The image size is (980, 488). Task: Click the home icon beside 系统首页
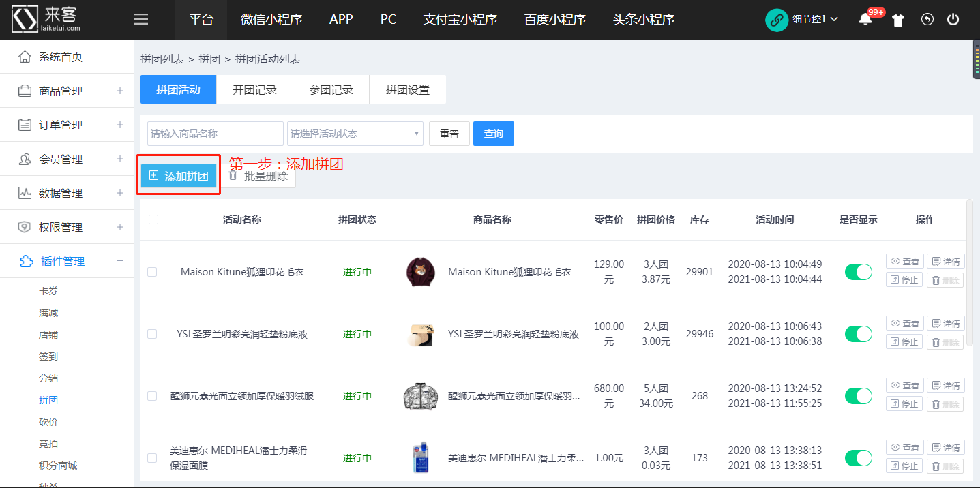25,57
